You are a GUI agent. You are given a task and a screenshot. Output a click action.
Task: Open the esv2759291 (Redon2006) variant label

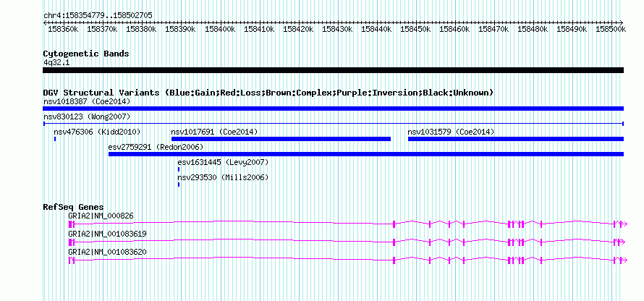click(156, 148)
